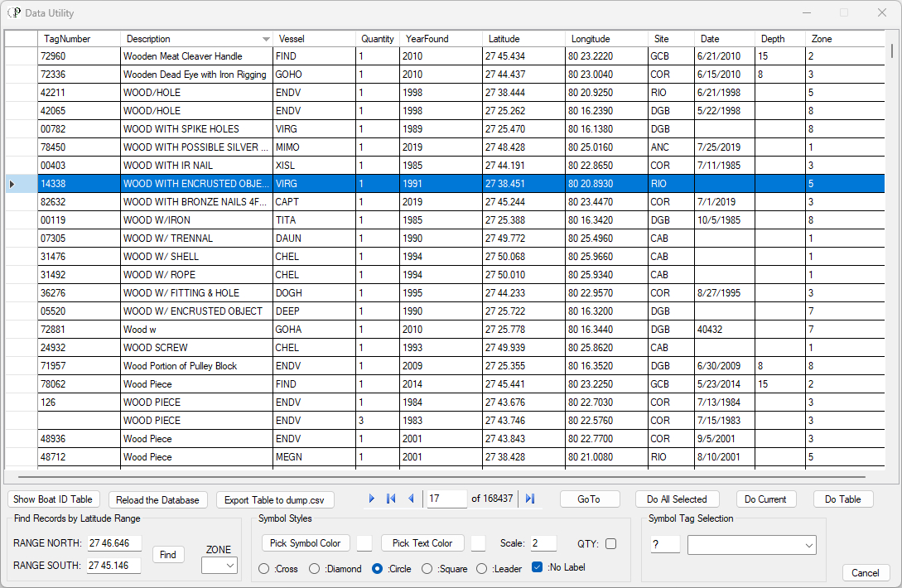Screen dimensions: 902x588
Task: Click the sort arrow in Description column header
Action: click(266, 39)
